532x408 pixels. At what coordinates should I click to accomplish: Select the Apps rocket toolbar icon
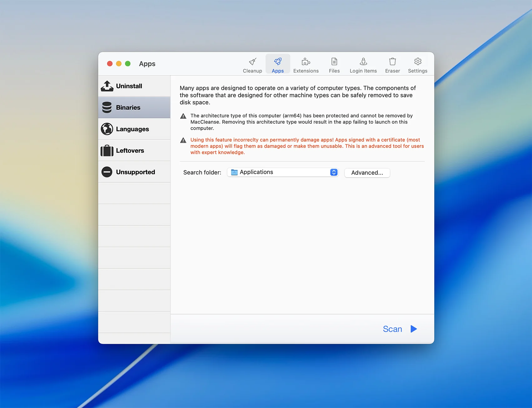pos(278,62)
